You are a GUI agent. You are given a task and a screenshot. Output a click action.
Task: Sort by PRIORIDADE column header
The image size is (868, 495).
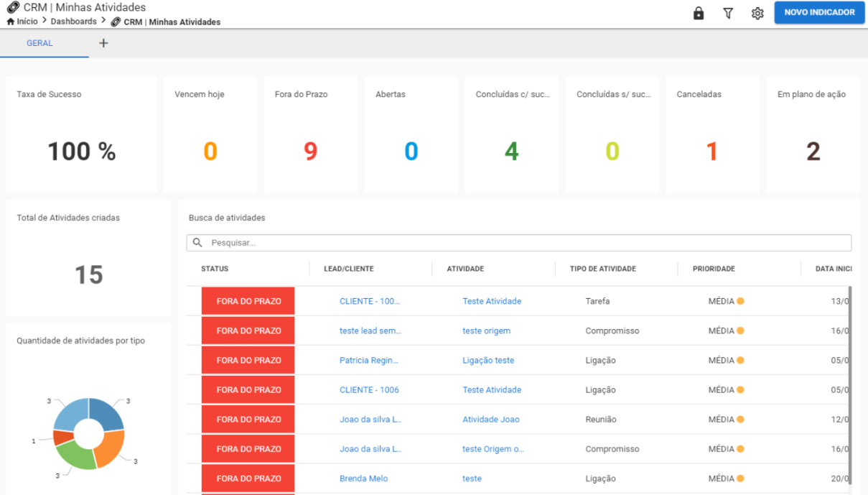click(714, 269)
